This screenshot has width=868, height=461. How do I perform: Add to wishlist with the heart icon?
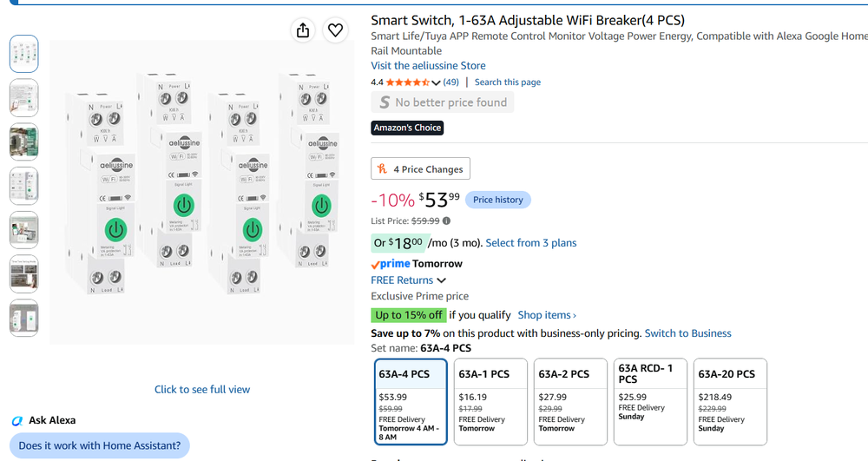[335, 30]
